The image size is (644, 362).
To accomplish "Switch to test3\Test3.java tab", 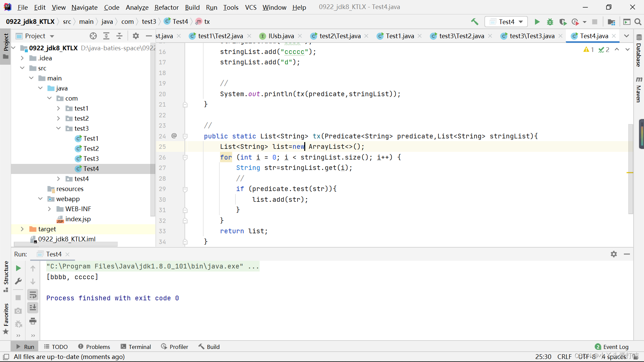I will click(532, 36).
